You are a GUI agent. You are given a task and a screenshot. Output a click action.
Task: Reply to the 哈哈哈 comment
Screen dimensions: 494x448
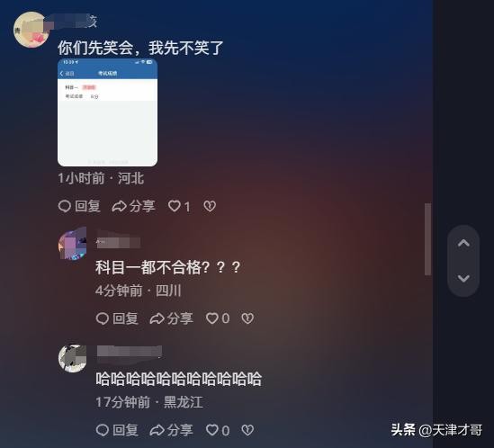(117, 430)
